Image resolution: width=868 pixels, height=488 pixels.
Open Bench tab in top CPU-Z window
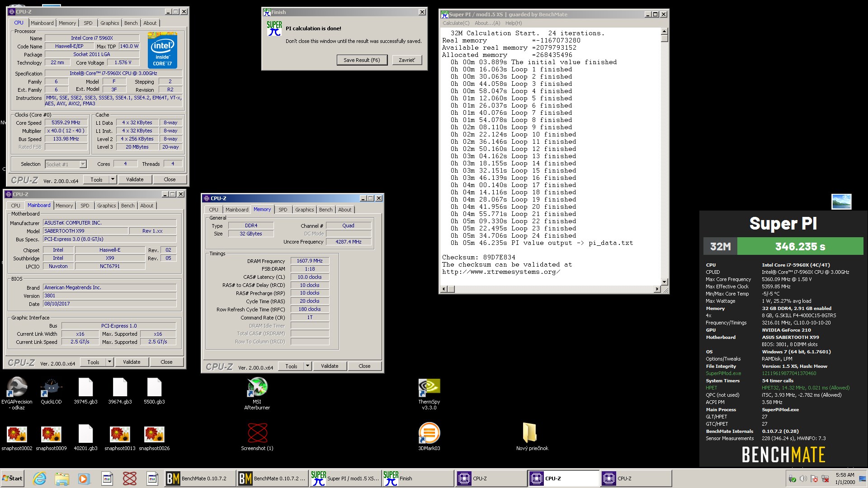[x=131, y=23]
